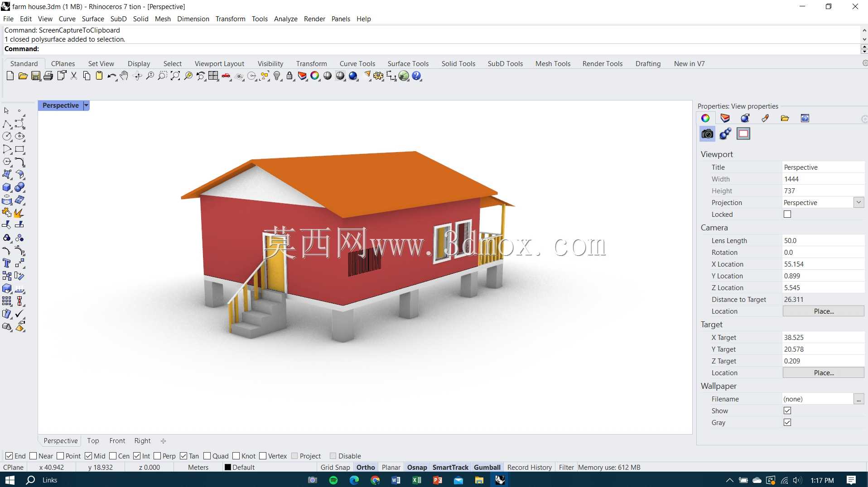Viewport: 868px width, 487px height.
Task: Click the padlock Lock objects icon
Action: (x=290, y=76)
